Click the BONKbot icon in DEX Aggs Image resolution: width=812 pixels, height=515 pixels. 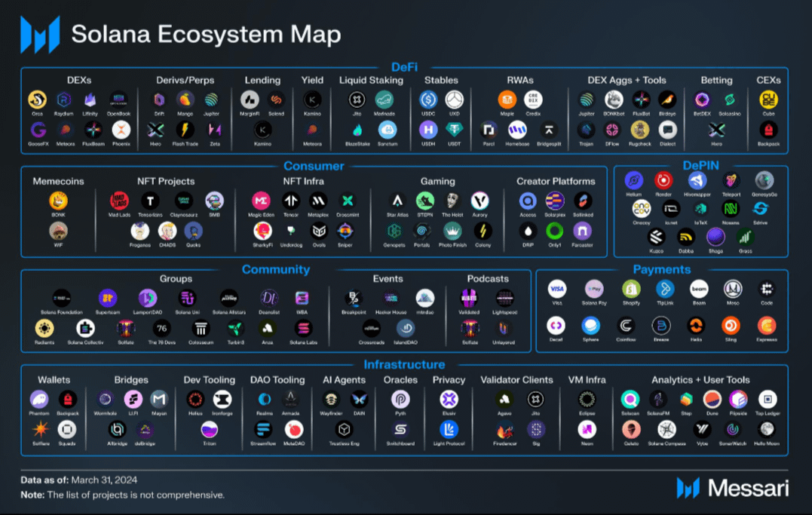[614, 100]
